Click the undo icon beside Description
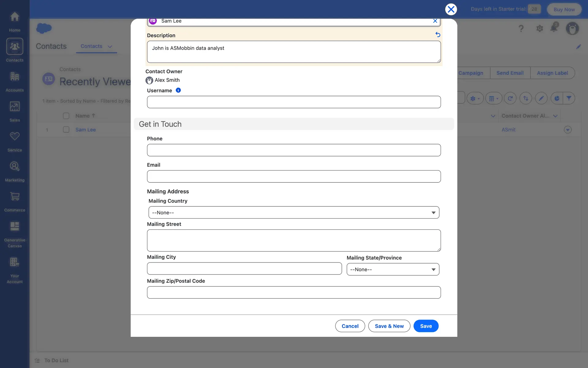 [x=438, y=35]
